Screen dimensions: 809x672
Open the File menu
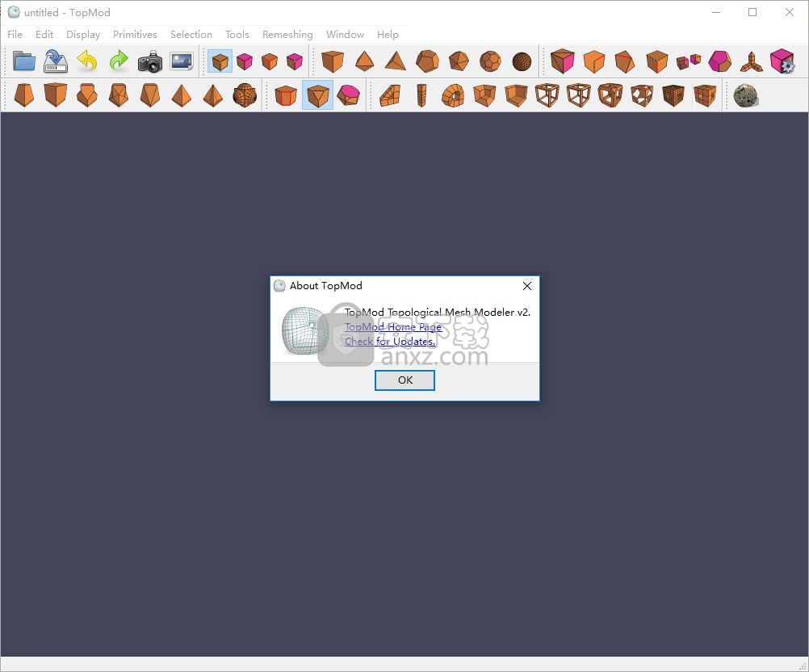[x=15, y=35]
